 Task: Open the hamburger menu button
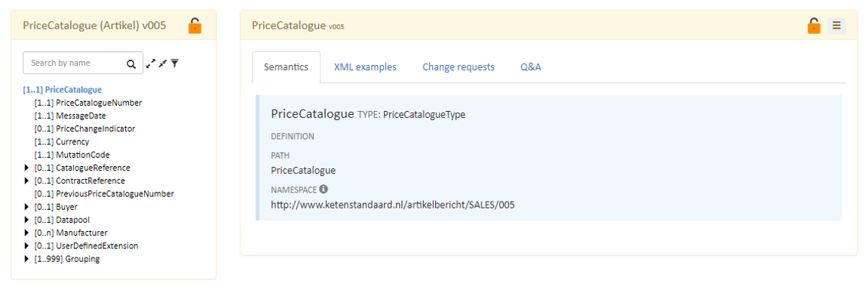pos(836,26)
